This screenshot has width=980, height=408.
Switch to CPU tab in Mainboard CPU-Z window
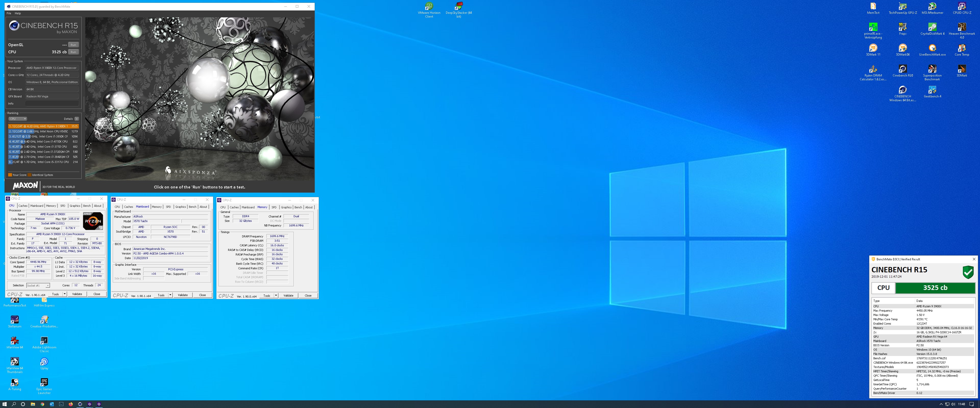[x=117, y=207]
